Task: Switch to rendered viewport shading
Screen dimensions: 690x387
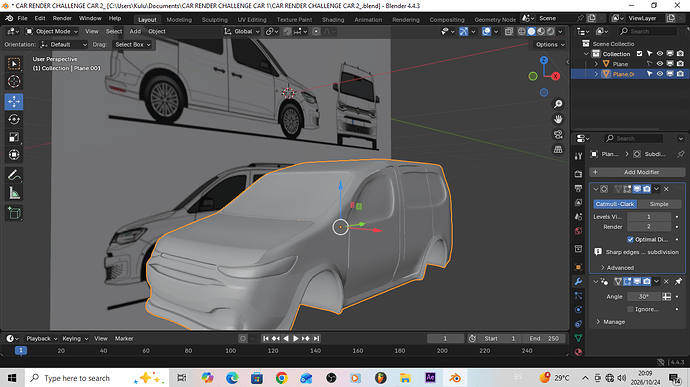Action: point(551,32)
